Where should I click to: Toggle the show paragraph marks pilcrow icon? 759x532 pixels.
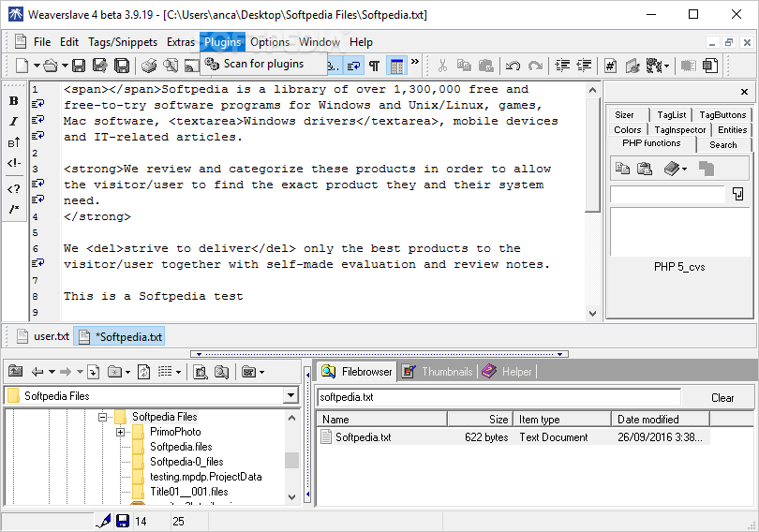point(375,66)
